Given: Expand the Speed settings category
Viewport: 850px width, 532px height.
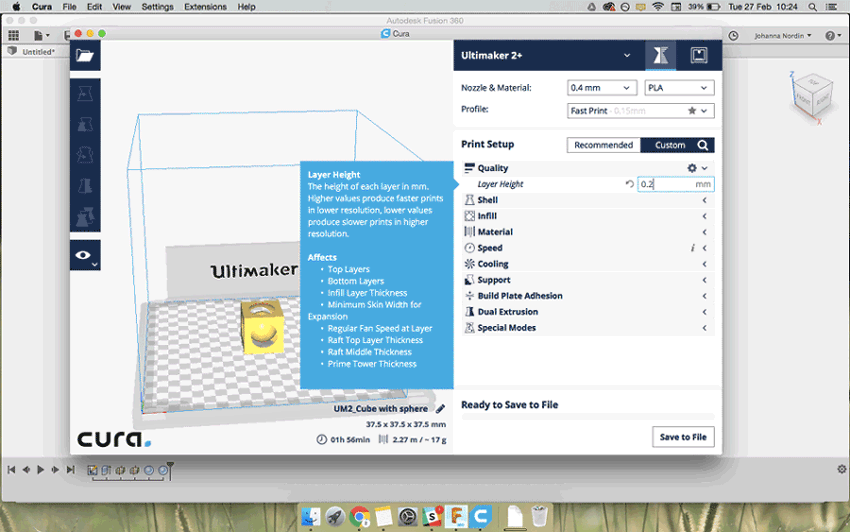Looking at the screenshot, I should tap(704, 248).
